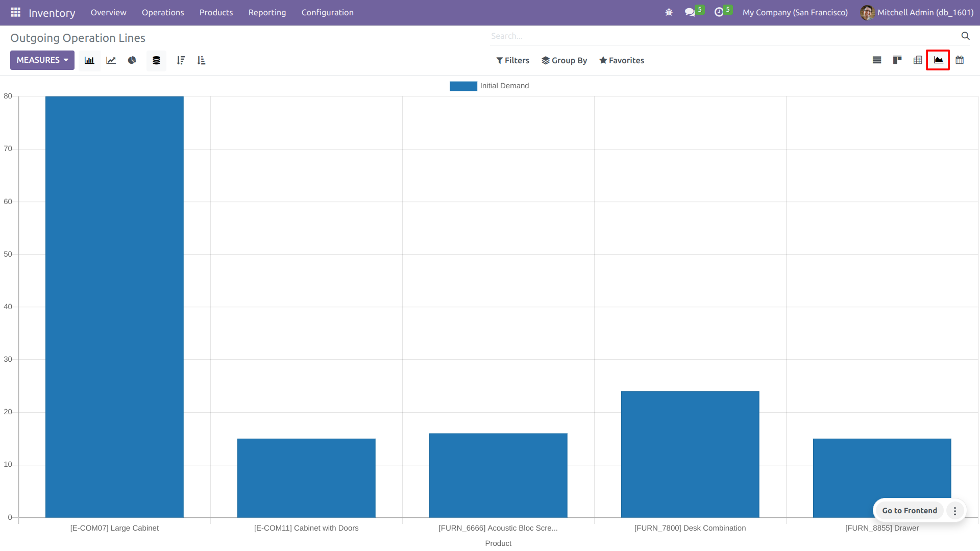
Task: Expand the Group By options
Action: [564, 60]
